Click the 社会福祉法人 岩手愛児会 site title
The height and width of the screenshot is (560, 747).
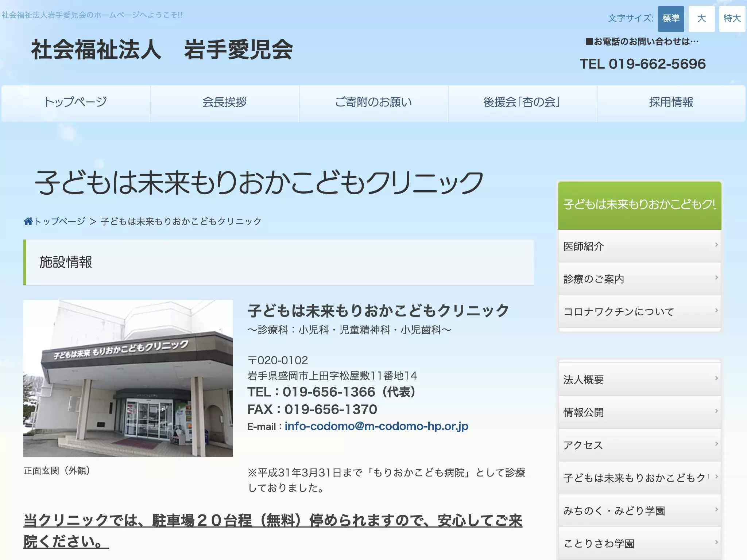[x=162, y=50]
